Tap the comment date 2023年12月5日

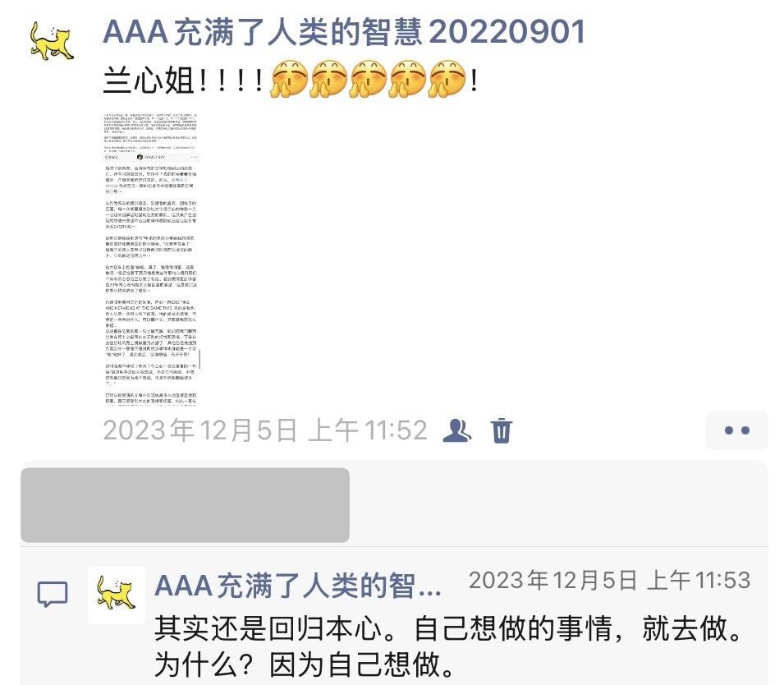[x=553, y=581]
